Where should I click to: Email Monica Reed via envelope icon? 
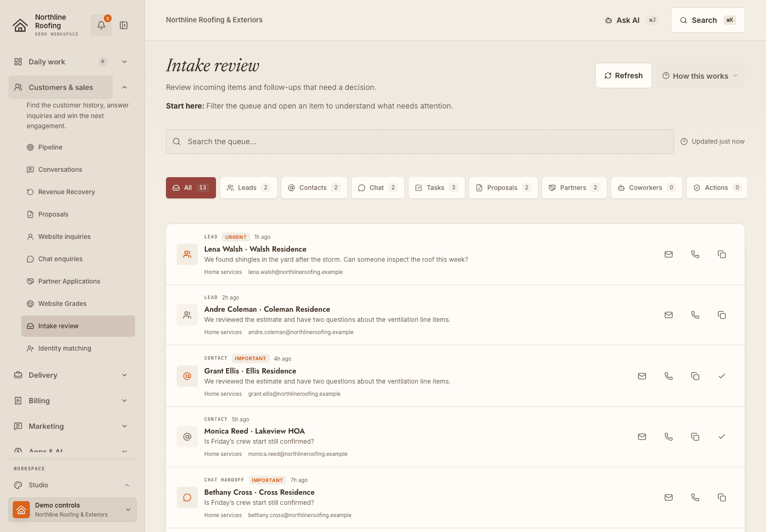(642, 437)
